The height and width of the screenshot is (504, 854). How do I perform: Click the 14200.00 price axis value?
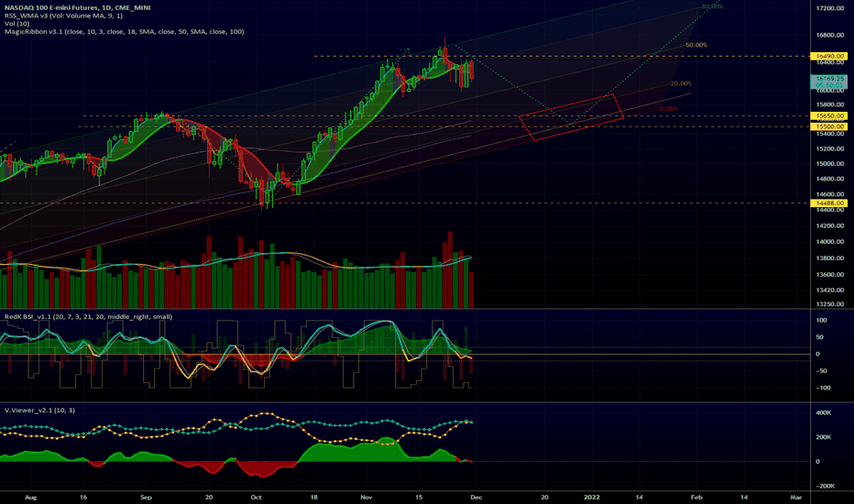[830, 226]
